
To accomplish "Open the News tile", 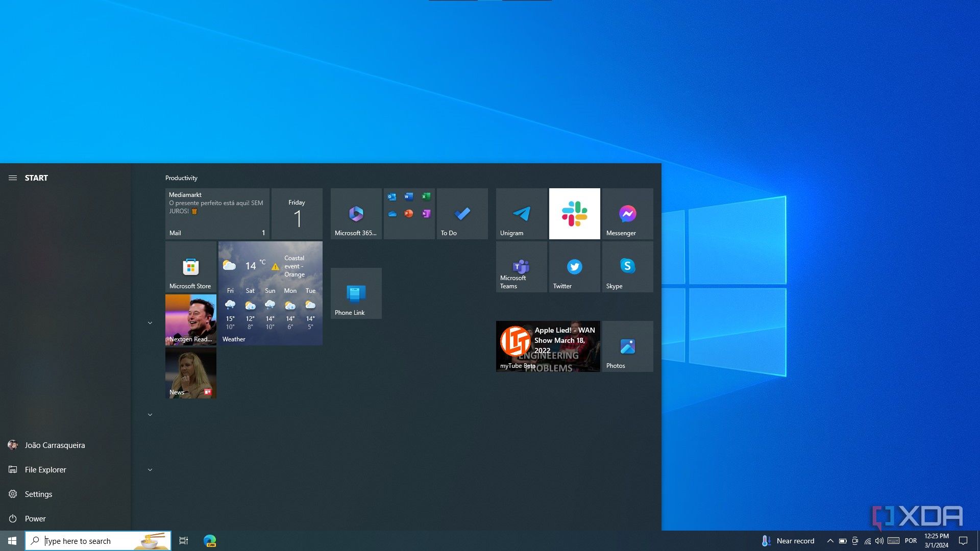I will [x=190, y=373].
